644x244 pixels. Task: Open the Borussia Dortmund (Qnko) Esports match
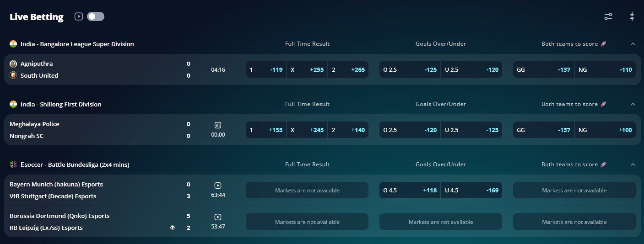click(x=60, y=216)
